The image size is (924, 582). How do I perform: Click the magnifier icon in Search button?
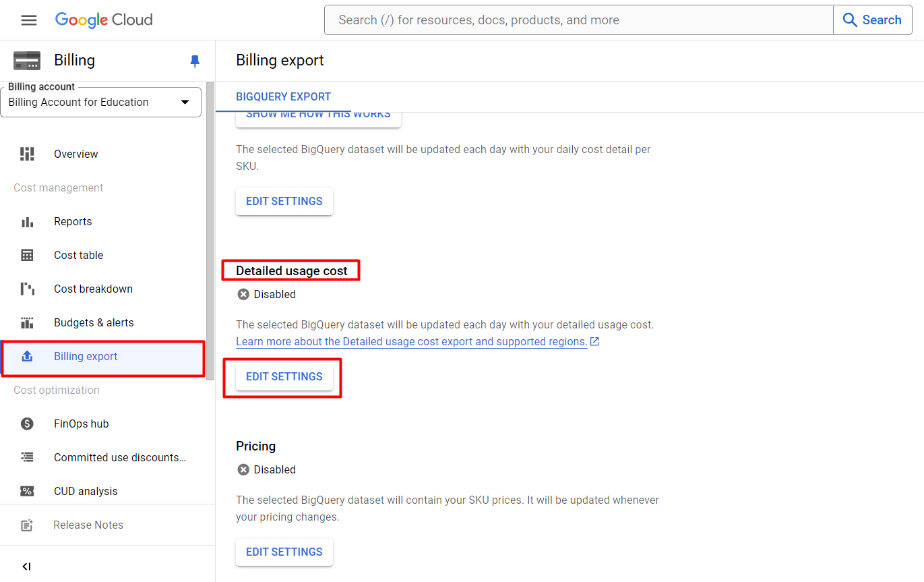pyautogui.click(x=850, y=20)
